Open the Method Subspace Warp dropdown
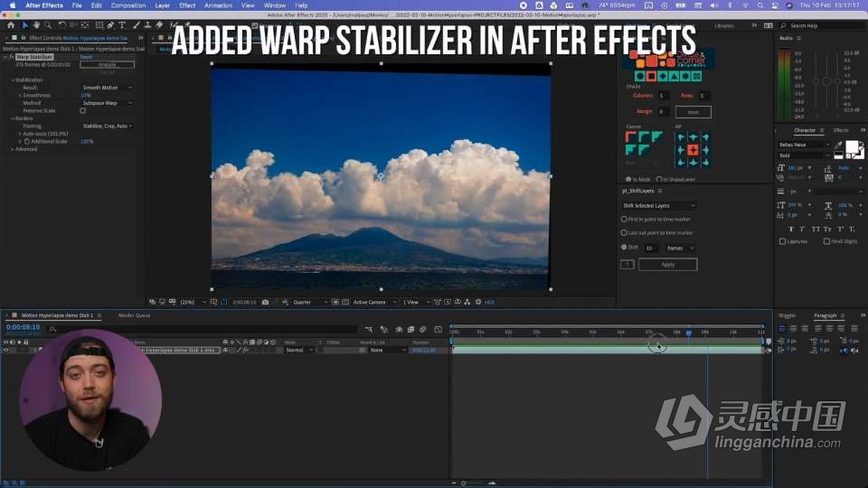This screenshot has width=868, height=488. 108,103
